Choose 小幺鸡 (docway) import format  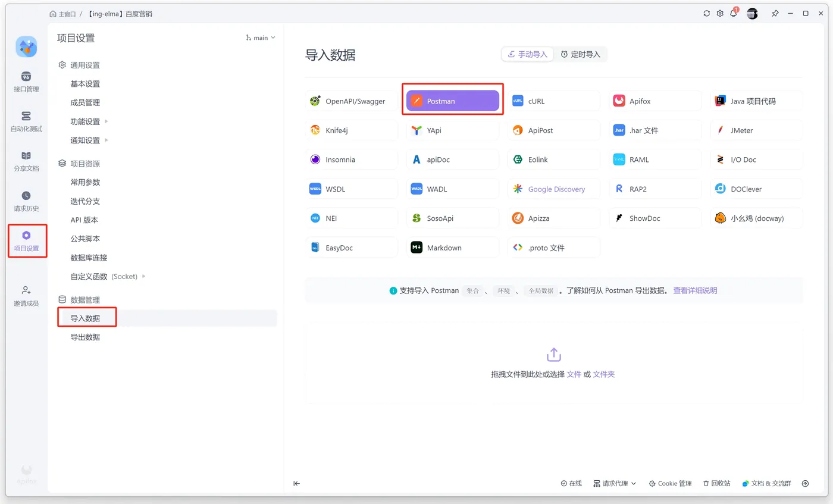756,218
